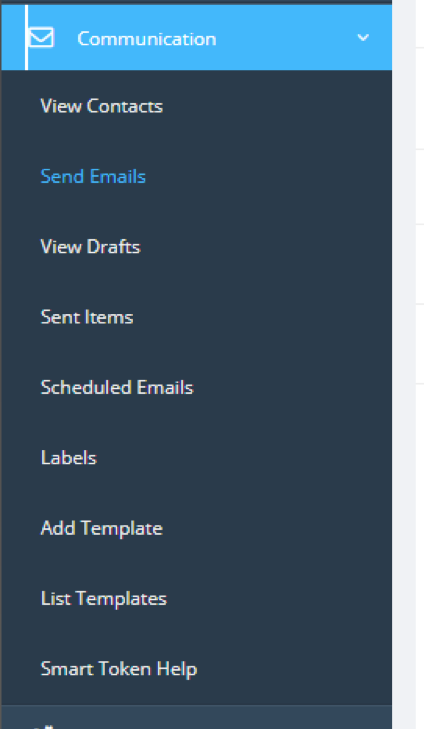Select the blue active Send Emails entry
The image size is (424, 729).
click(93, 176)
